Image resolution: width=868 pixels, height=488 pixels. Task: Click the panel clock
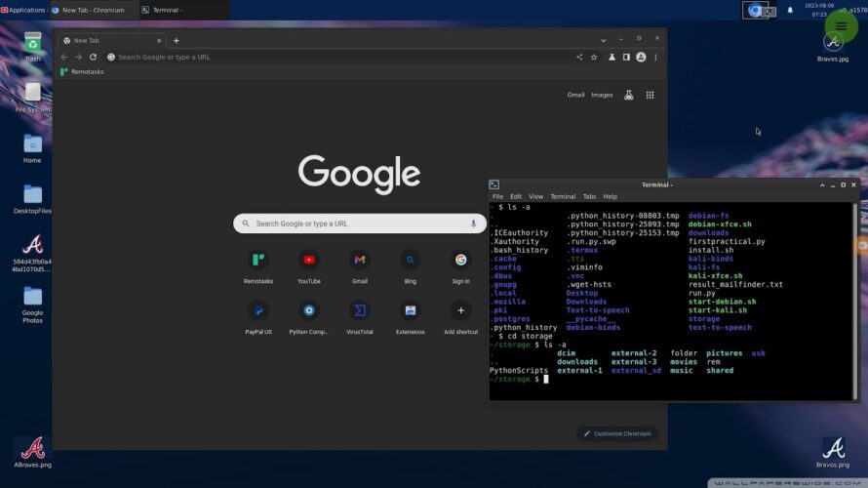click(x=818, y=10)
